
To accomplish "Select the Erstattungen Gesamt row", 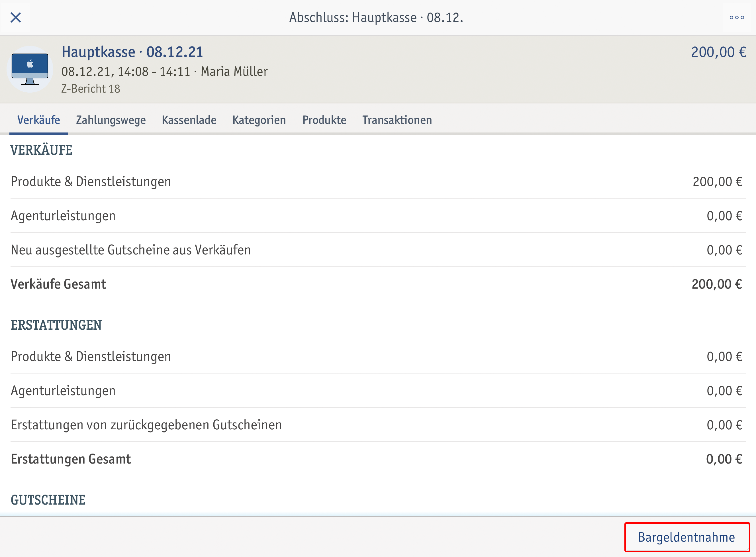I will 378,459.
